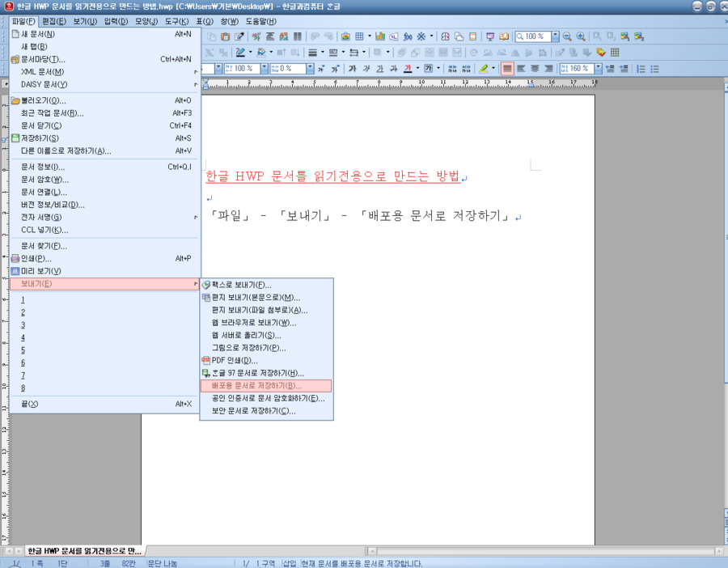Click the increase indent icon
Screen dimensions: 728x568
[x=624, y=69]
